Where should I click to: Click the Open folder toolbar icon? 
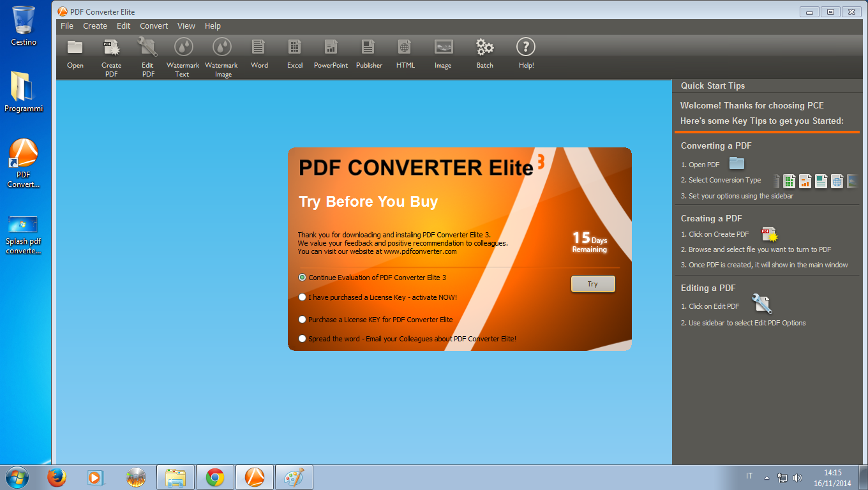(x=75, y=48)
